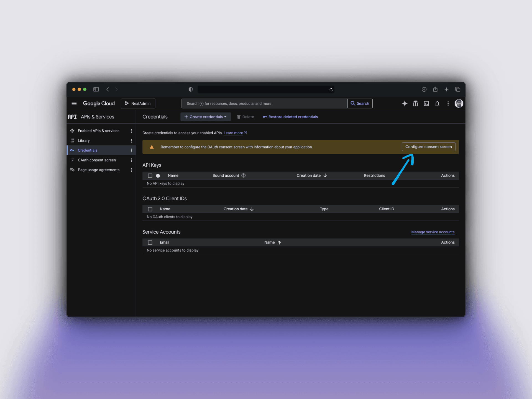The height and width of the screenshot is (399, 532).
Task: Click Configure consent screen button
Action: (428, 147)
